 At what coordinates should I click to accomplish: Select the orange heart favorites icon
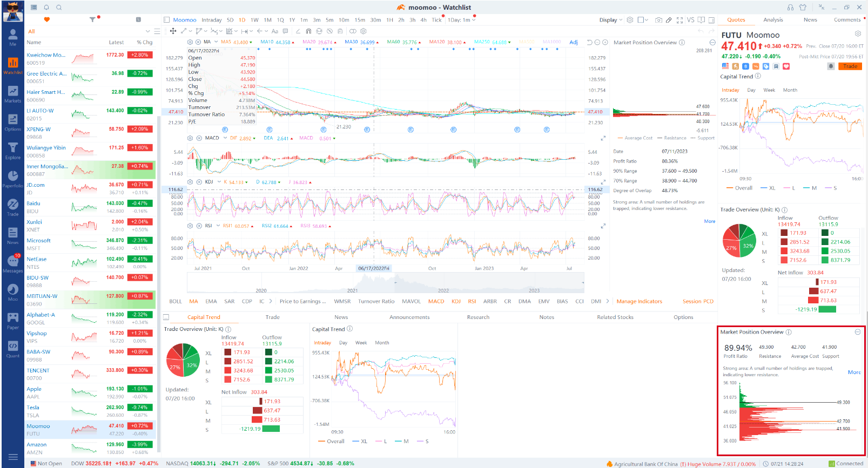coord(46,19)
